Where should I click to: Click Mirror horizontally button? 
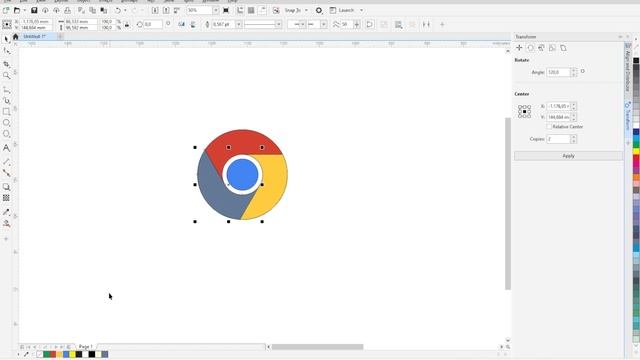[x=182, y=24]
